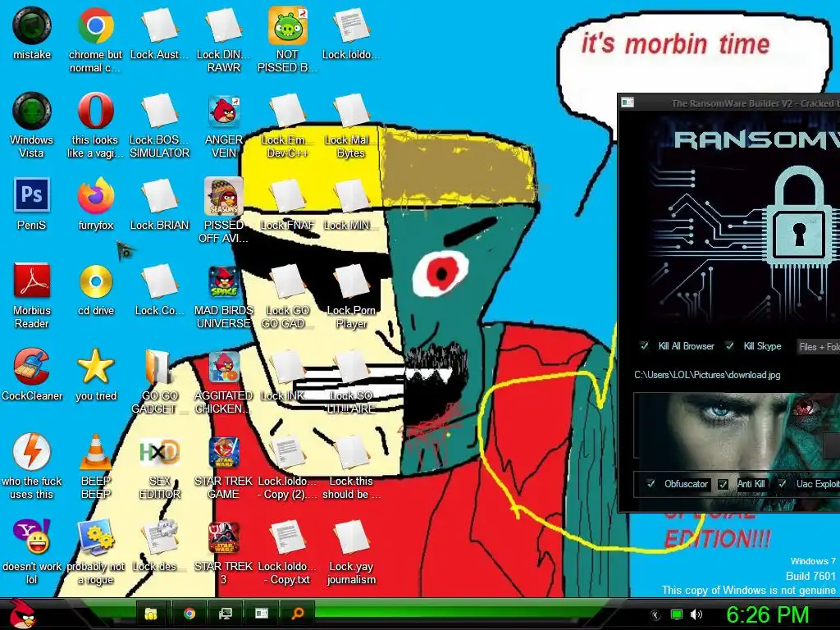Select the 'Lock.Mal Bytes' file icon
The width and height of the screenshot is (840, 630).
point(351,111)
